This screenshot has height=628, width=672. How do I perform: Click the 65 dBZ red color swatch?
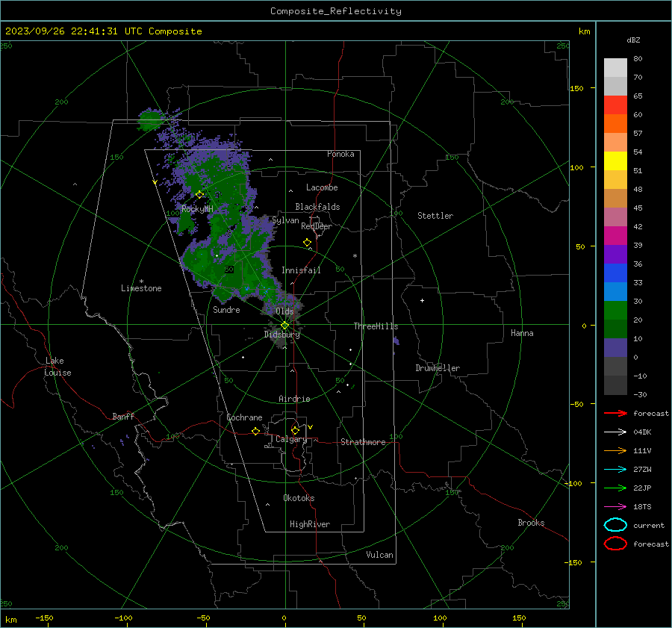click(x=615, y=105)
